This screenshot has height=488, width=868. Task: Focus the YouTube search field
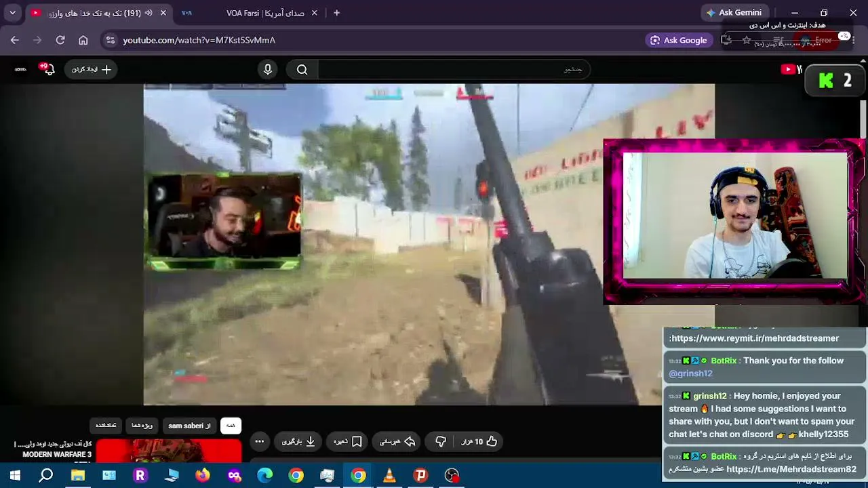(454, 69)
